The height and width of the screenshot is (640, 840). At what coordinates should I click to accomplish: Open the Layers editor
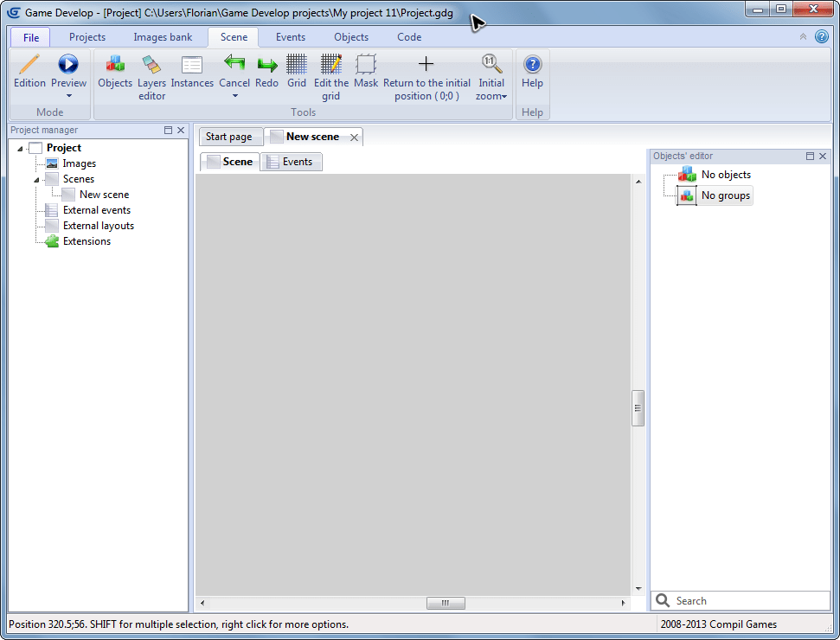[x=151, y=77]
